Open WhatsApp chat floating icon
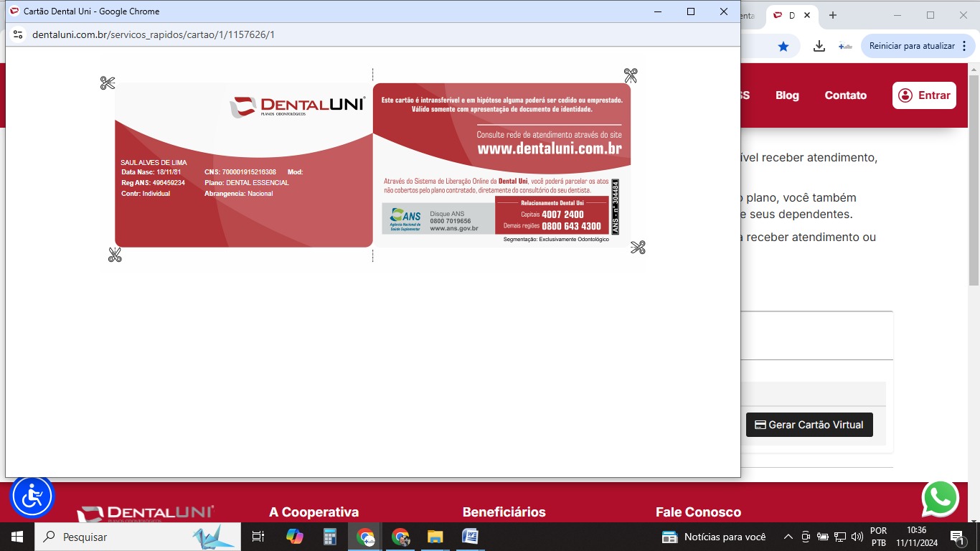The width and height of the screenshot is (980, 551). pyautogui.click(x=941, y=498)
